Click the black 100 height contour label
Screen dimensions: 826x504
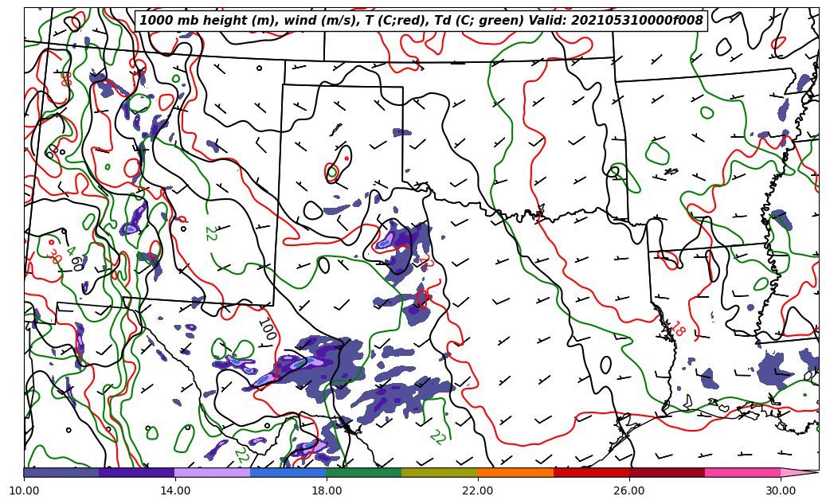point(266,329)
